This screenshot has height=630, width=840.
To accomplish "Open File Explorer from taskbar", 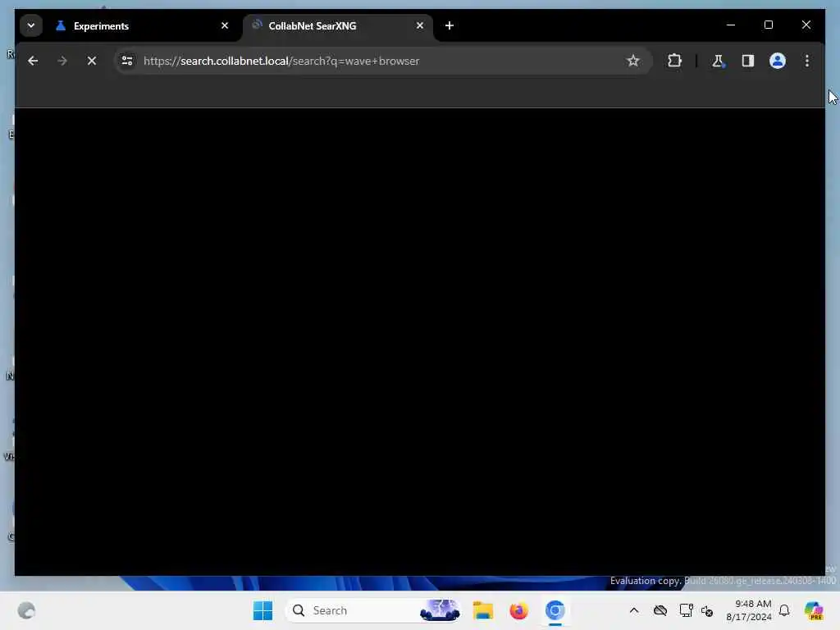I will coord(482,610).
